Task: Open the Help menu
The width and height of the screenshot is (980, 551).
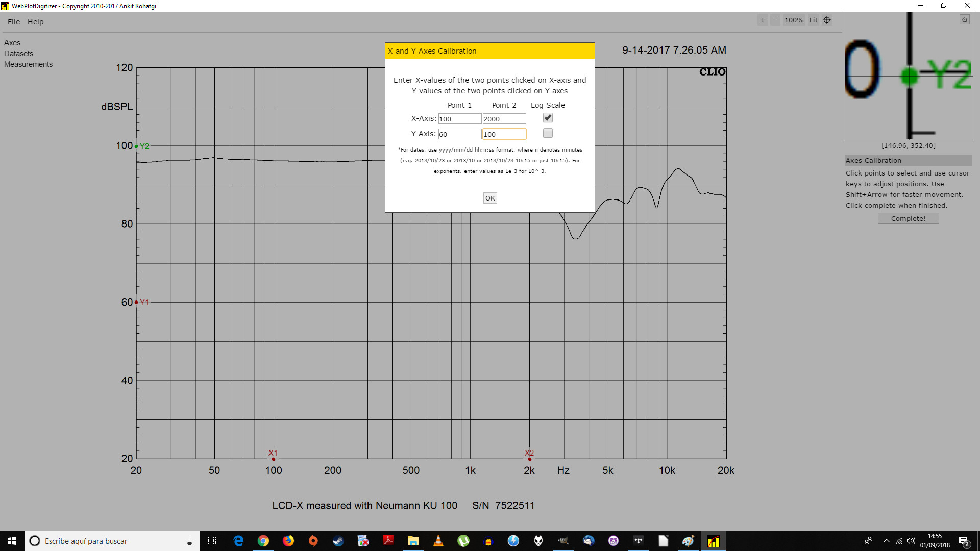Action: (35, 22)
